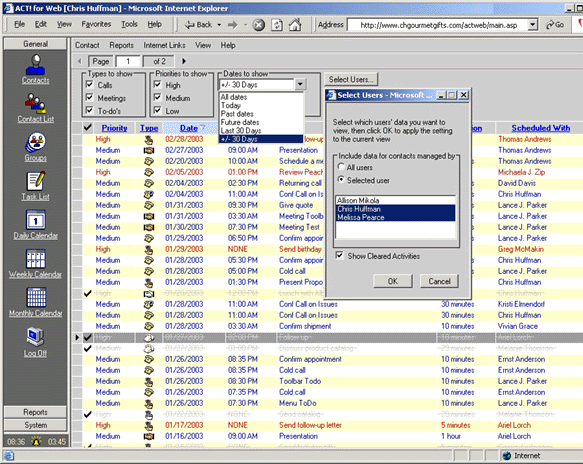Click General sidebar section header
Viewport: 583px width, 464px height.
35,44
